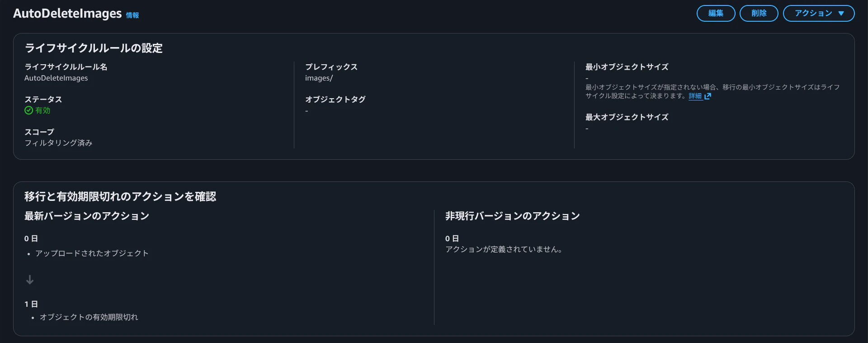Click the オブジェクトの有効期限切れ list item
The width and height of the screenshot is (868, 343).
(89, 317)
